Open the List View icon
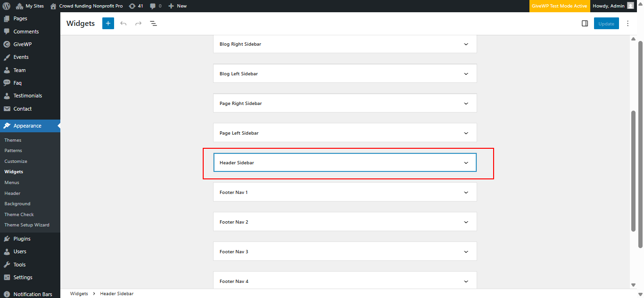Screen dimensions: 644x298 click(153, 24)
